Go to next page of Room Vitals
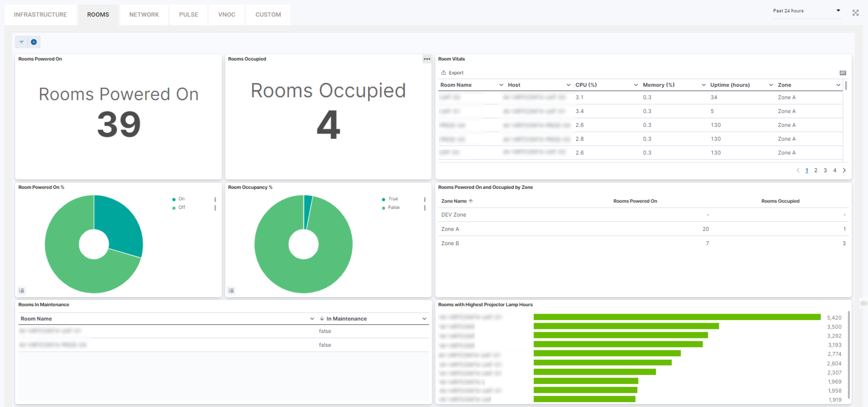Image resolution: width=868 pixels, height=407 pixels. tap(844, 170)
